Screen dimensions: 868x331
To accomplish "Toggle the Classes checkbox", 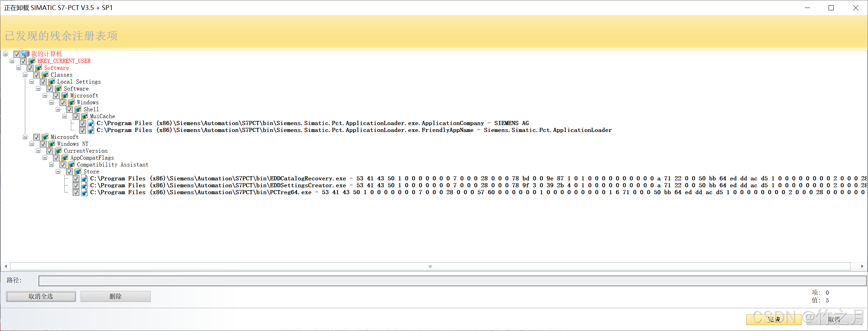I will pyautogui.click(x=37, y=75).
